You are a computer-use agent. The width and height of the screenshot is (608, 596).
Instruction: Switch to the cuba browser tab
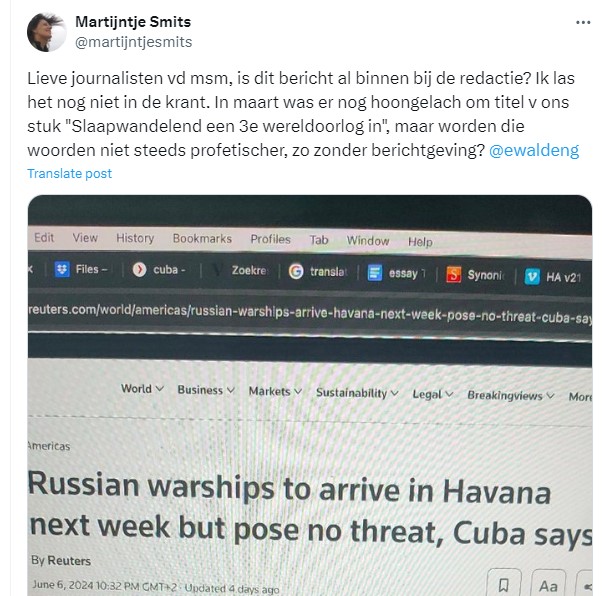161,269
